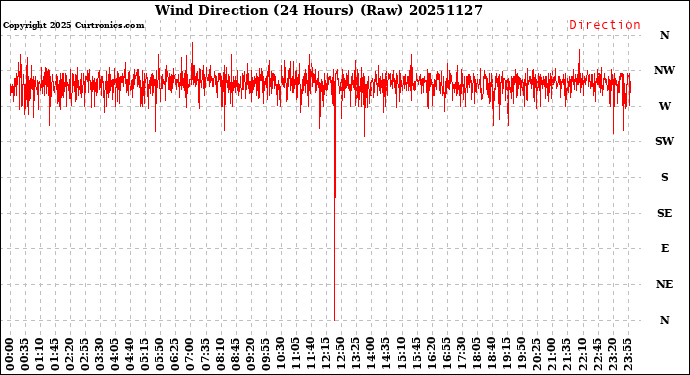Viewport: 690px width, 375px height.
Task: Click the '08:10' time label
Action: pyautogui.click(x=220, y=355)
